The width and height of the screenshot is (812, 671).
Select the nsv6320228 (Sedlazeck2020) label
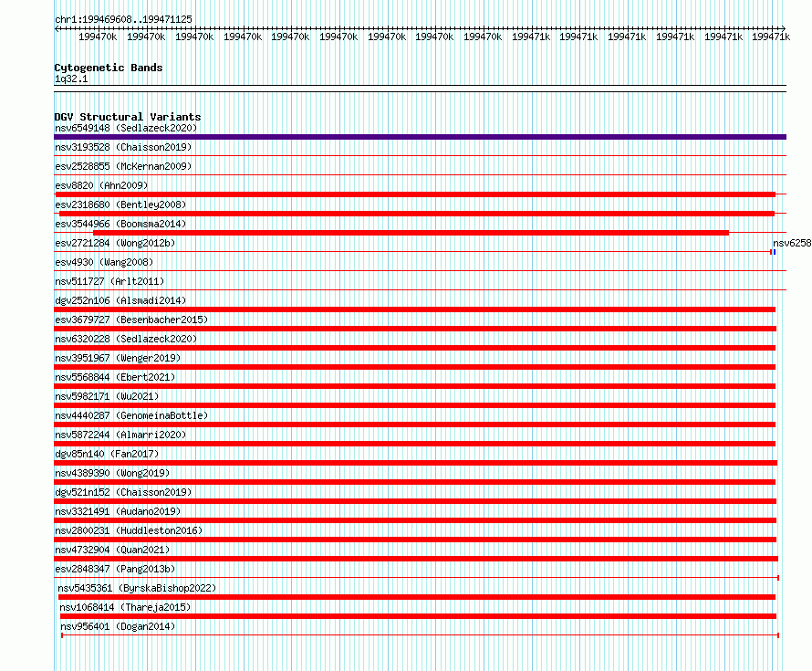click(126, 339)
